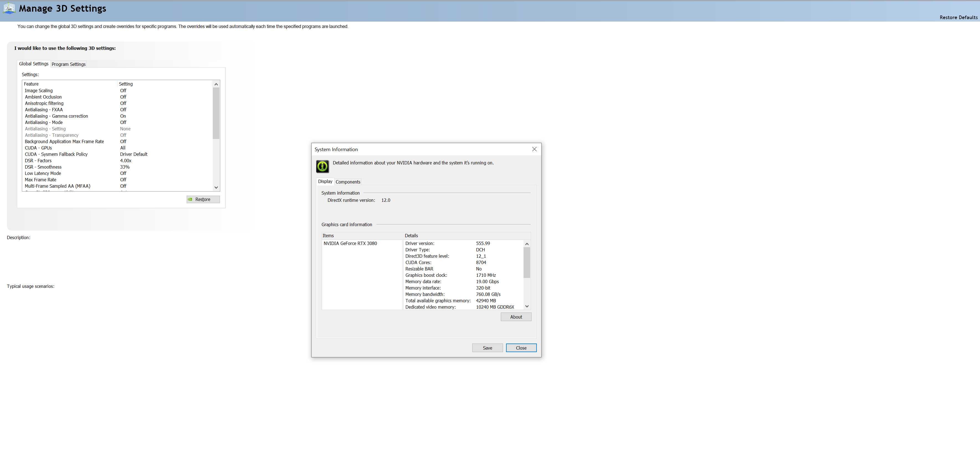Select the DSR - Smoothness row
This screenshot has width=980, height=475.
117,167
